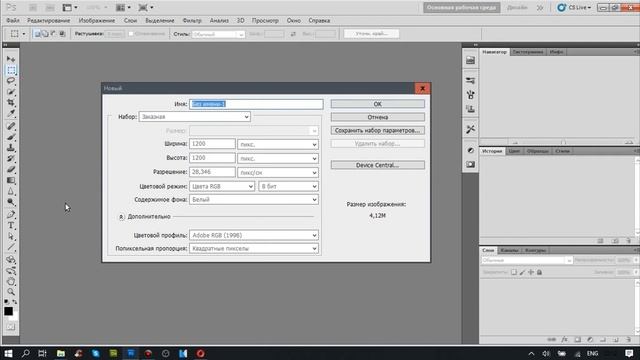Image resolution: width=640 pixels, height=360 pixels.
Task: Click the Разрешение value field
Action: (212, 172)
